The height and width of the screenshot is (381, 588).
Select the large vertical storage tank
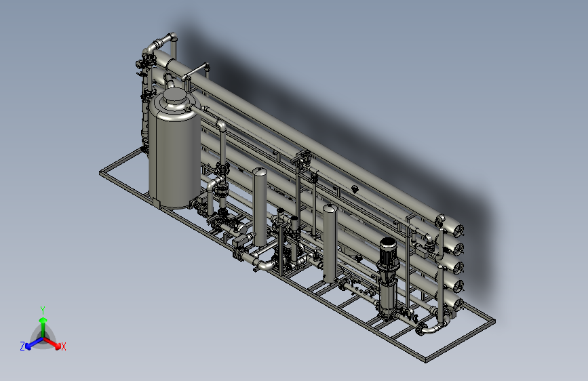coord(175,148)
